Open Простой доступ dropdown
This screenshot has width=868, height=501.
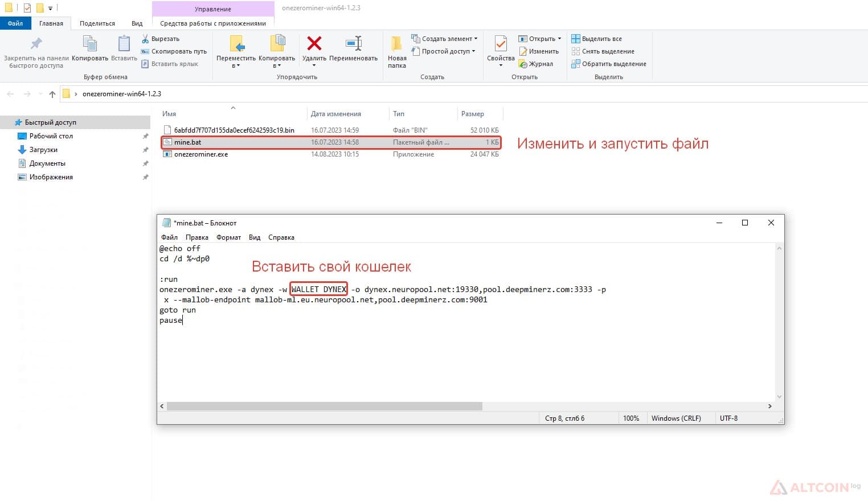[x=444, y=51]
